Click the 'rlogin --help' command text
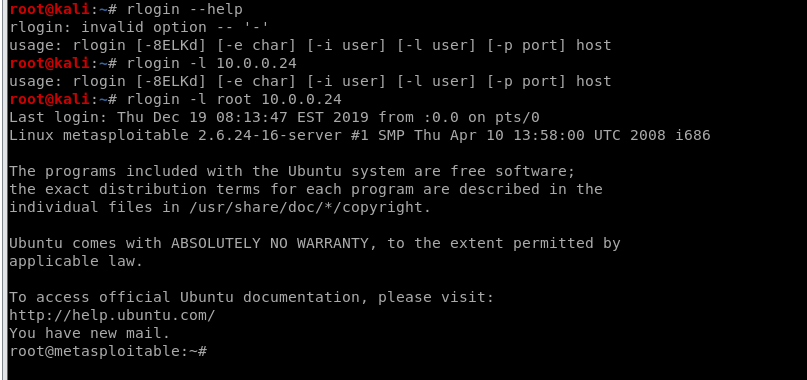807x380 pixels. click(184, 9)
